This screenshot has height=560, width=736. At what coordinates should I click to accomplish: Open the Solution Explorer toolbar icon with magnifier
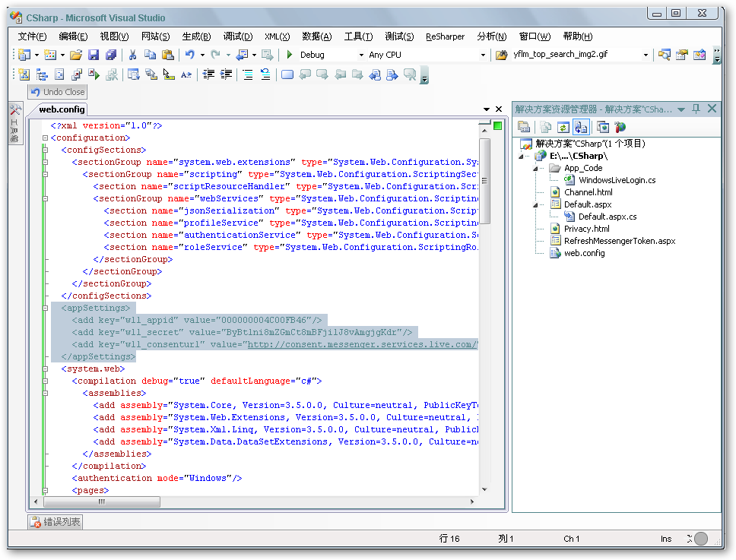click(665, 55)
